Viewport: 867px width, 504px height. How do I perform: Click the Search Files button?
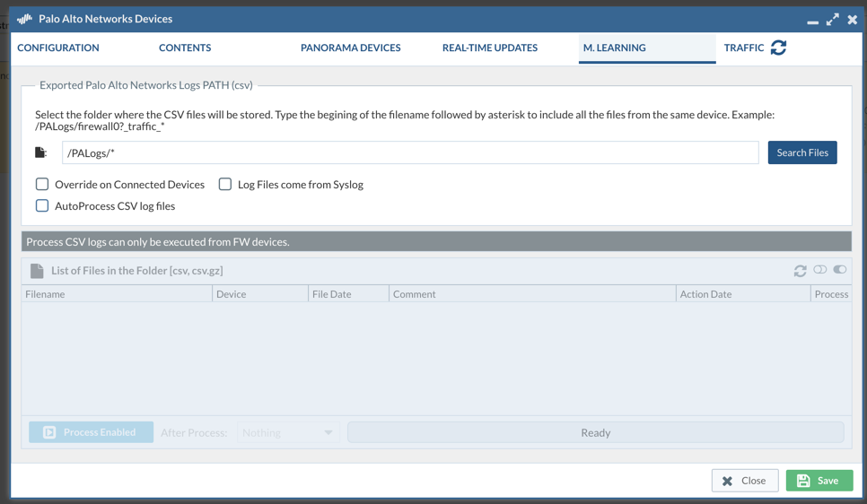click(801, 152)
